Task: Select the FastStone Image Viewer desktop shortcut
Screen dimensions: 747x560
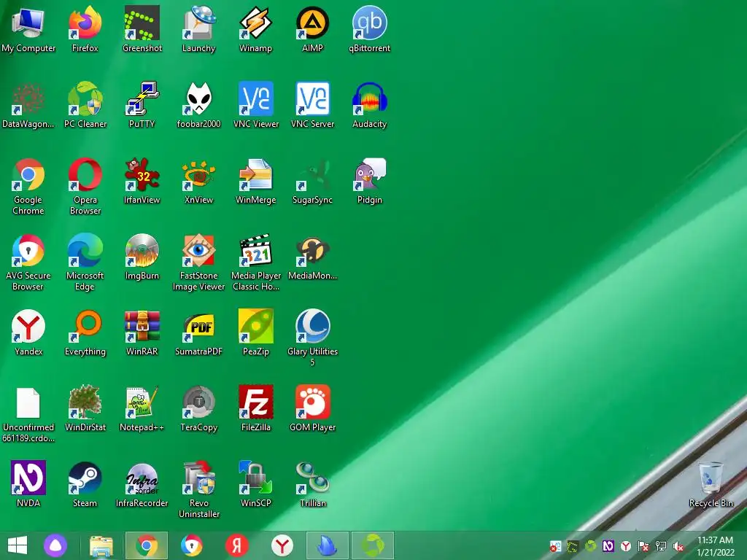Action: [198, 262]
